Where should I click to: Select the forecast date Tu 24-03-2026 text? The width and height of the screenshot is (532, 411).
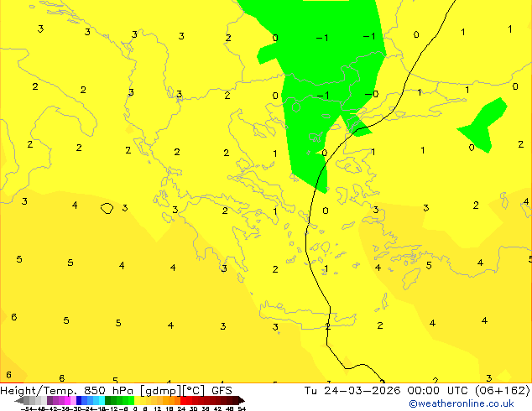[x=352, y=391]
